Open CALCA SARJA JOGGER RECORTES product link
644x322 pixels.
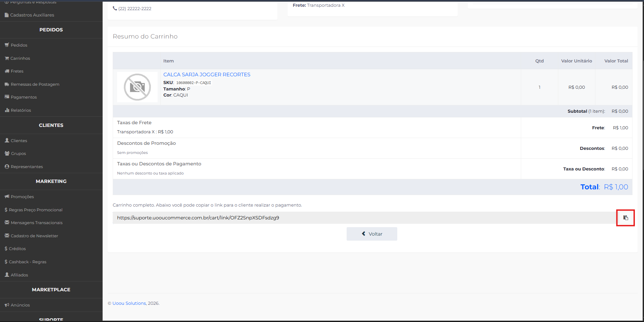tap(207, 75)
